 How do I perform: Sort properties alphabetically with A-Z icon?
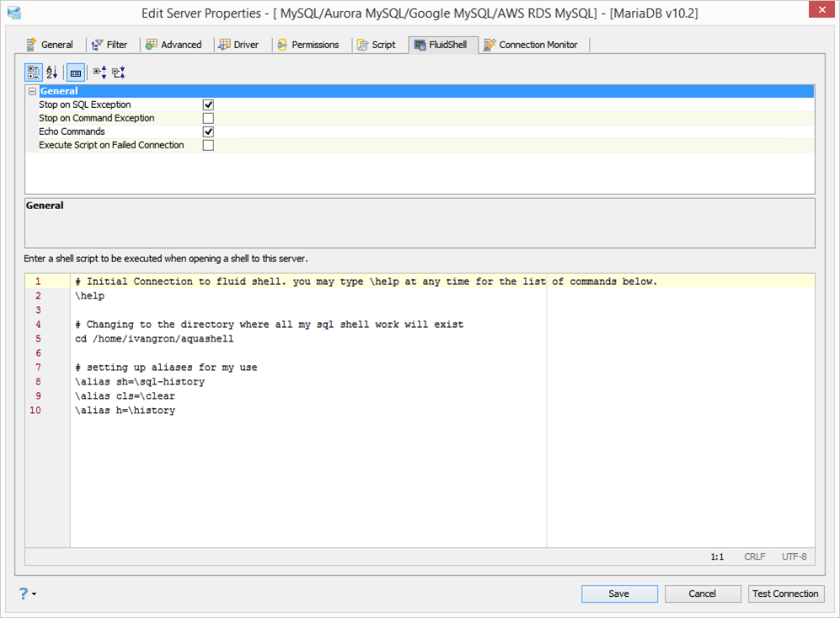[x=52, y=73]
